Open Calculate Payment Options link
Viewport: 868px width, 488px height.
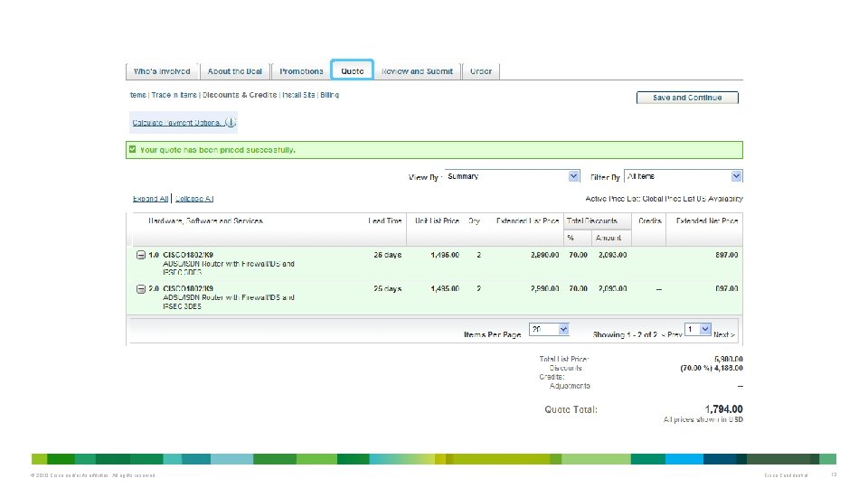point(176,123)
